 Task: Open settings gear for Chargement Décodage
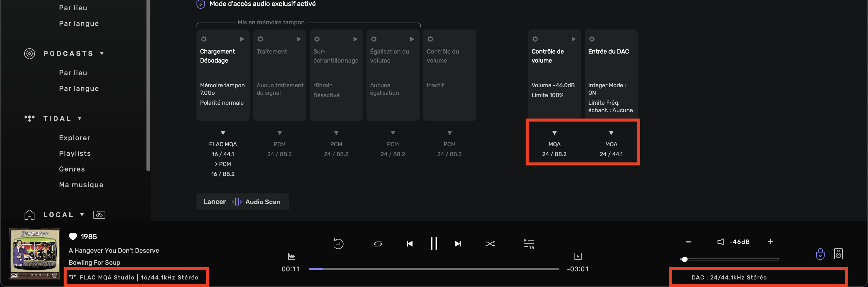[203, 39]
